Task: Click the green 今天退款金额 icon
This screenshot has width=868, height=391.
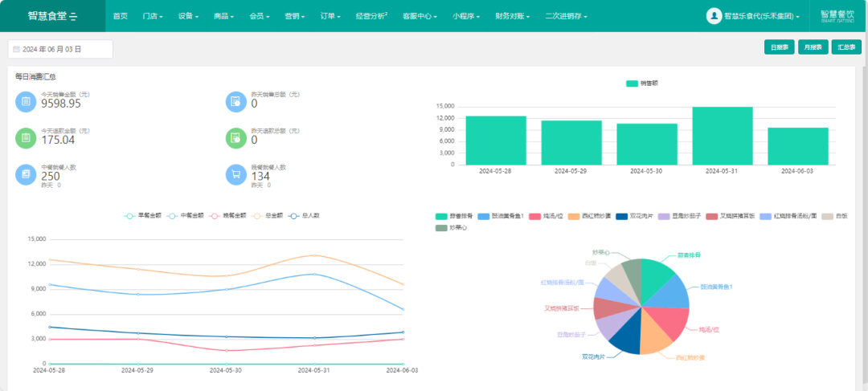Action: [x=26, y=138]
